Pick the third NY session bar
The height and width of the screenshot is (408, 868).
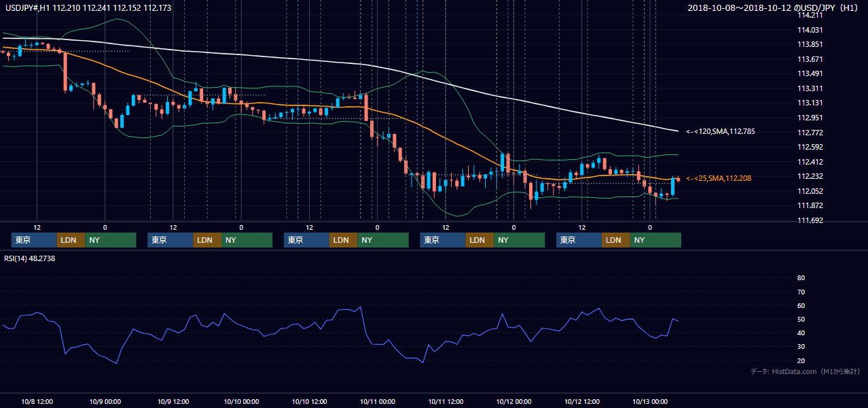[383, 240]
